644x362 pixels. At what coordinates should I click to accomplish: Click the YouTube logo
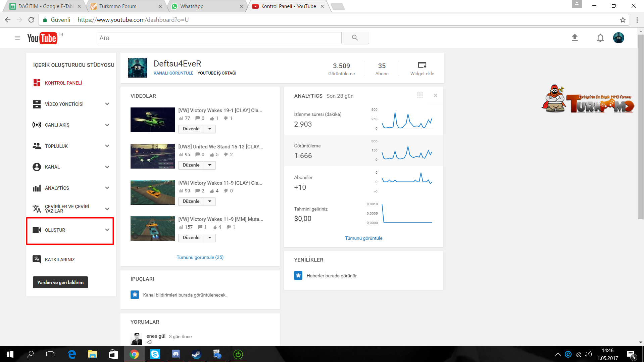pyautogui.click(x=42, y=38)
